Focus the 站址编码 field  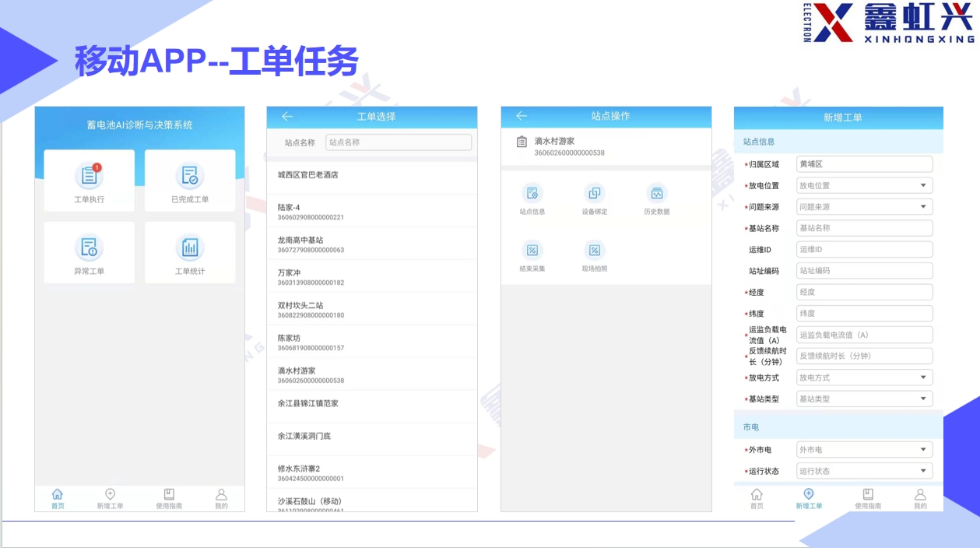[864, 271]
